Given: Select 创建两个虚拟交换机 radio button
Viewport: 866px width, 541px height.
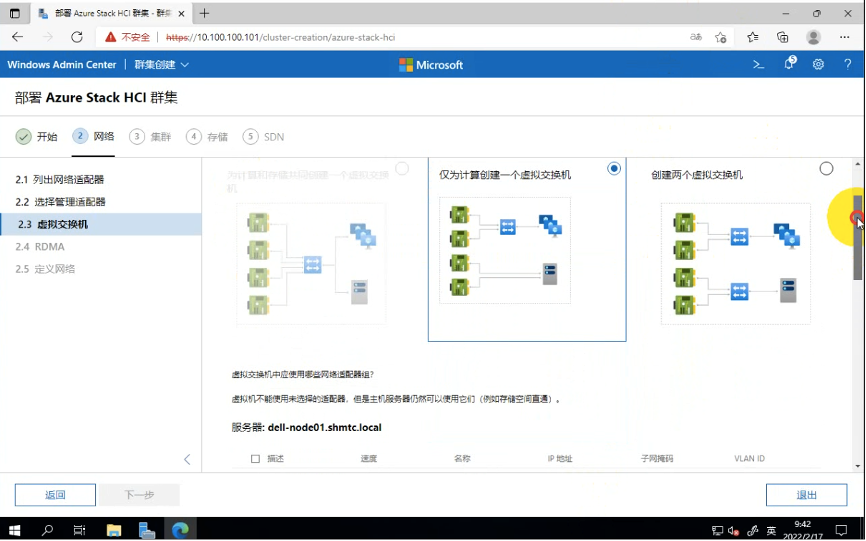Looking at the screenshot, I should coord(826,168).
